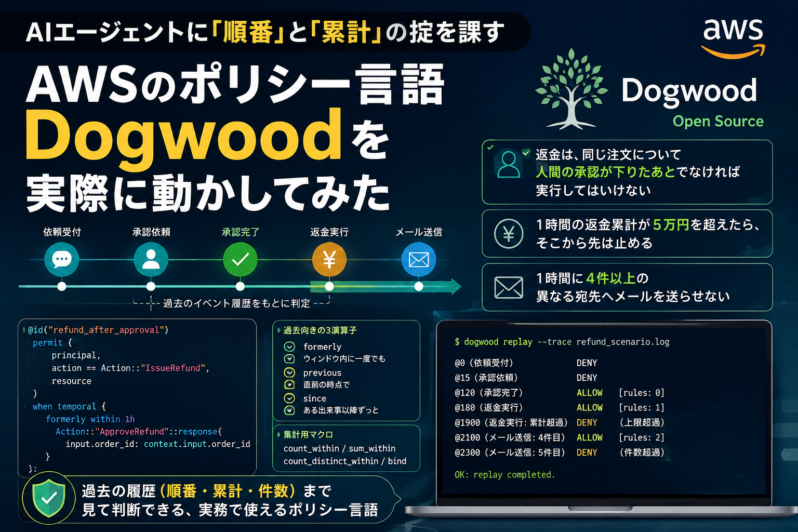Click the yen circle icon in the 5万円 card
Viewport: 798px width, 532px height.
coord(509,234)
